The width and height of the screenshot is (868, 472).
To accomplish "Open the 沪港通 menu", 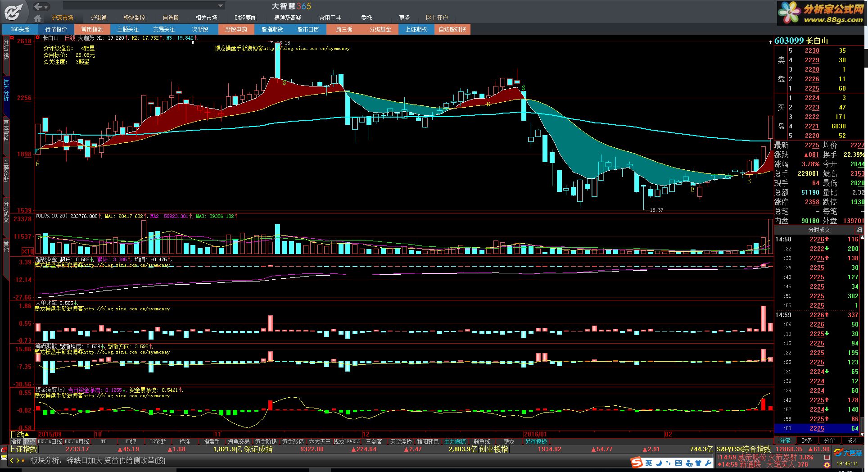I will point(99,18).
